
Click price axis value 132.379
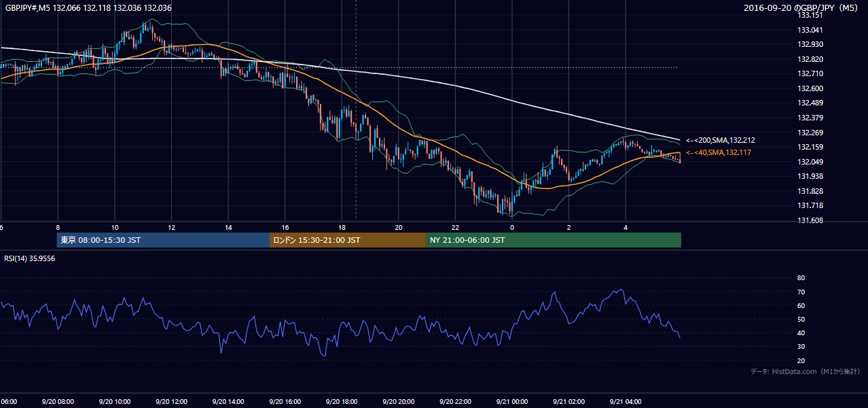pos(810,118)
